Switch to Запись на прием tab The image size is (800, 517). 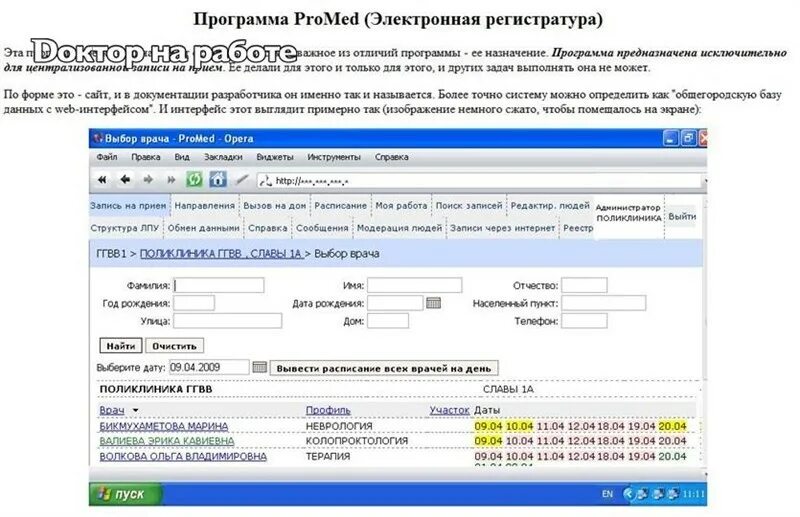point(129,206)
